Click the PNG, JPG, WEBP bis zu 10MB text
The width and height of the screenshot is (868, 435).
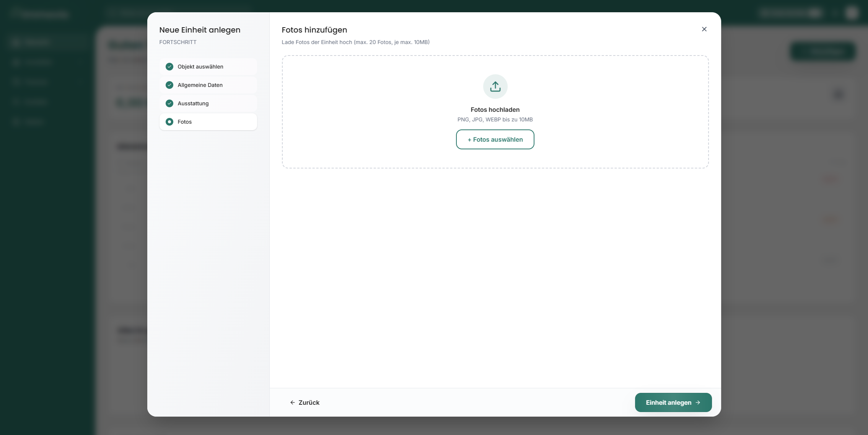point(495,119)
